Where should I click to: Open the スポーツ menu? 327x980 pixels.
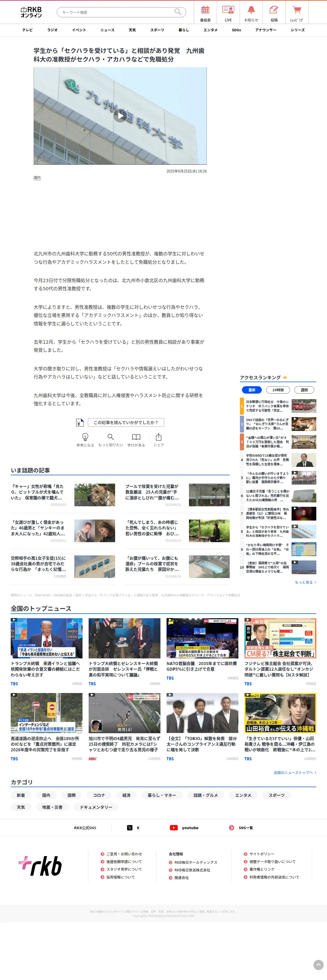coord(157,30)
